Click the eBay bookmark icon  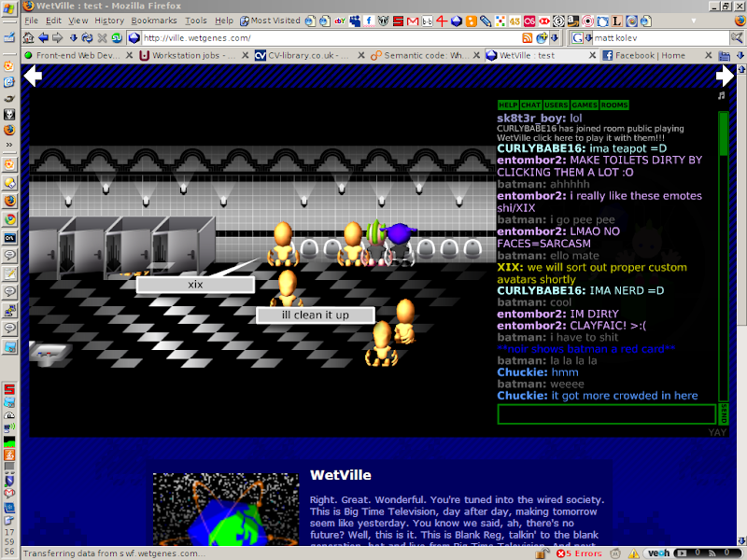coord(340,21)
